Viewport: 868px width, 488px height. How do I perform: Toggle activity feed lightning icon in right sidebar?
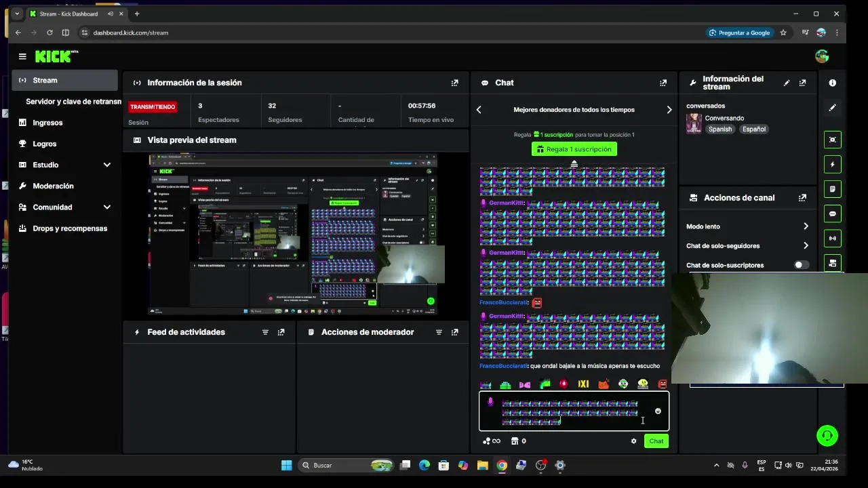(832, 164)
